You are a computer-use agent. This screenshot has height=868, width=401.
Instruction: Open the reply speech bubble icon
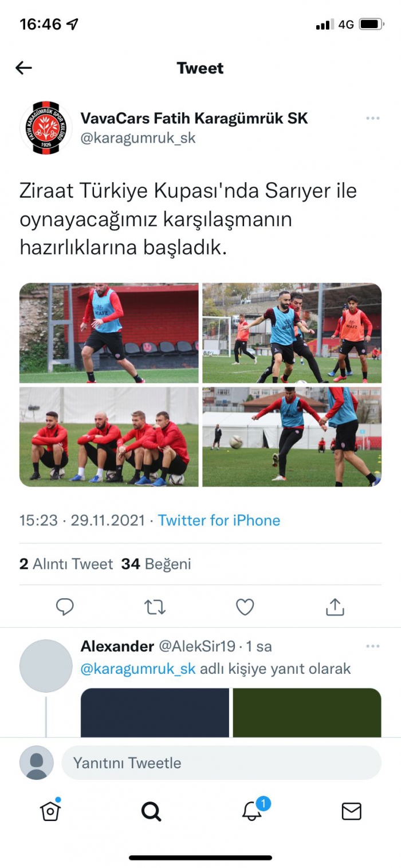[x=65, y=607]
